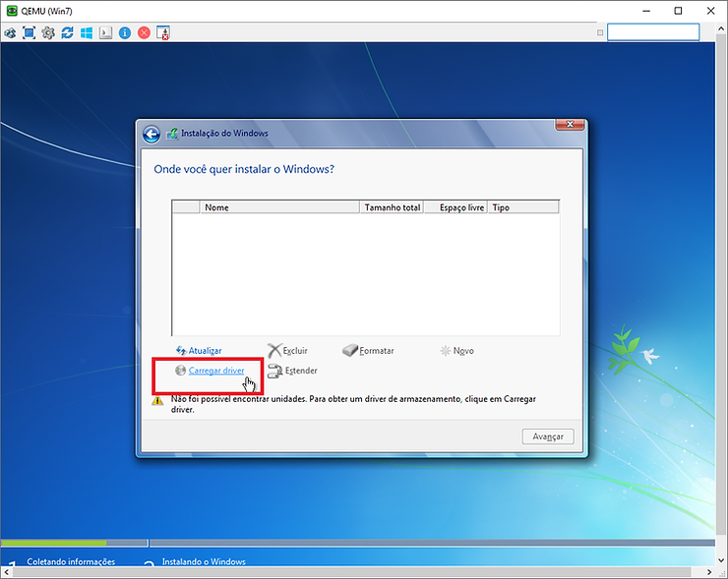The height and width of the screenshot is (579, 728).
Task: Click the setup icon beside 'Instalação do Windows'
Action: [x=172, y=134]
